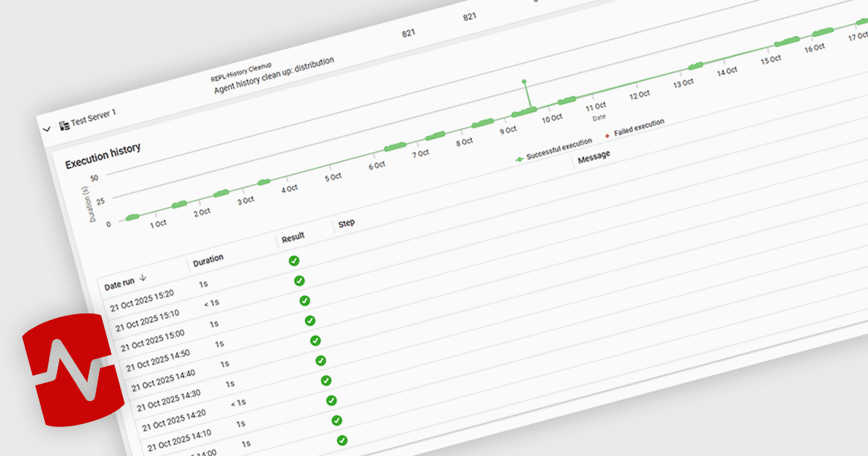The height and width of the screenshot is (456, 868).
Task: Click the 5 Oct axis label
Action: (x=333, y=177)
